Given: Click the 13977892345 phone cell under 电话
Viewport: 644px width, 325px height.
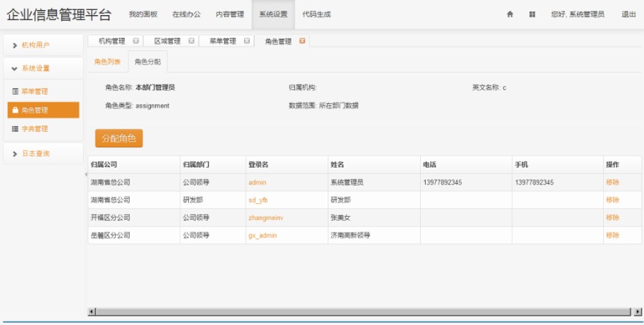Looking at the screenshot, I should [x=466, y=183].
